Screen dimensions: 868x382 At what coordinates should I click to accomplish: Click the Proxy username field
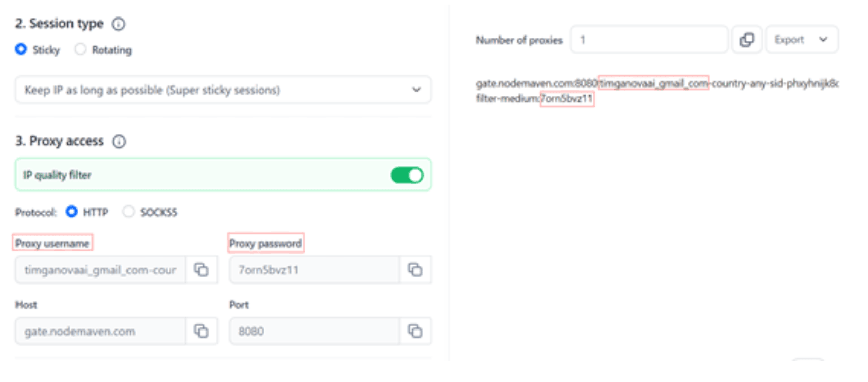pyautogui.click(x=100, y=270)
